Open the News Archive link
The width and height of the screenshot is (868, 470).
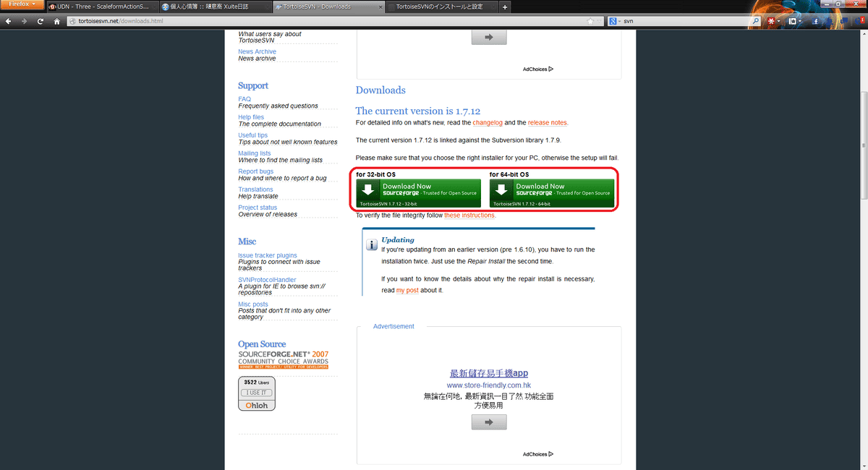coord(257,52)
